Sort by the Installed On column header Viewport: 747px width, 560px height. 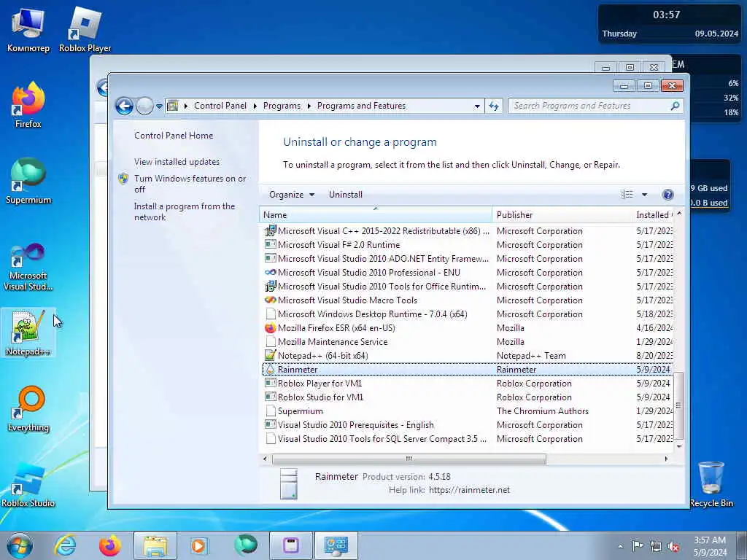(653, 215)
